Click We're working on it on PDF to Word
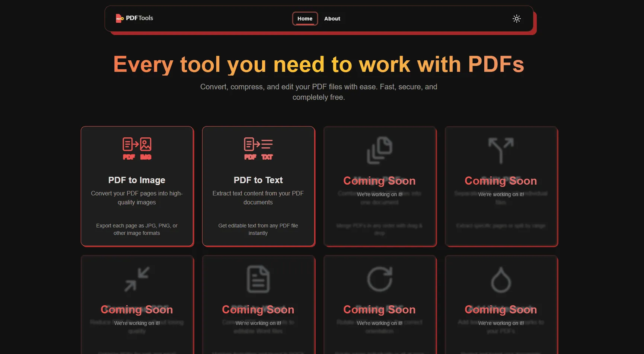644x354 pixels. [x=258, y=323]
